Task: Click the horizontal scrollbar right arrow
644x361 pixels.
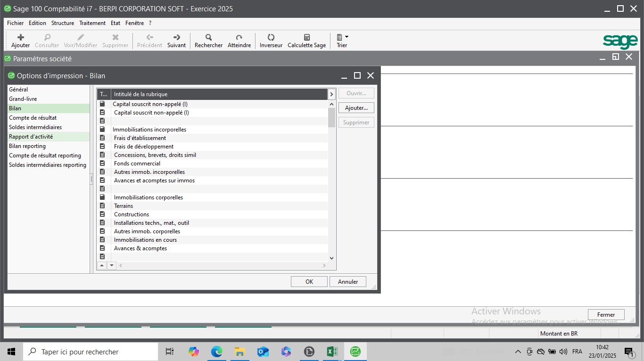Action: tap(324, 265)
